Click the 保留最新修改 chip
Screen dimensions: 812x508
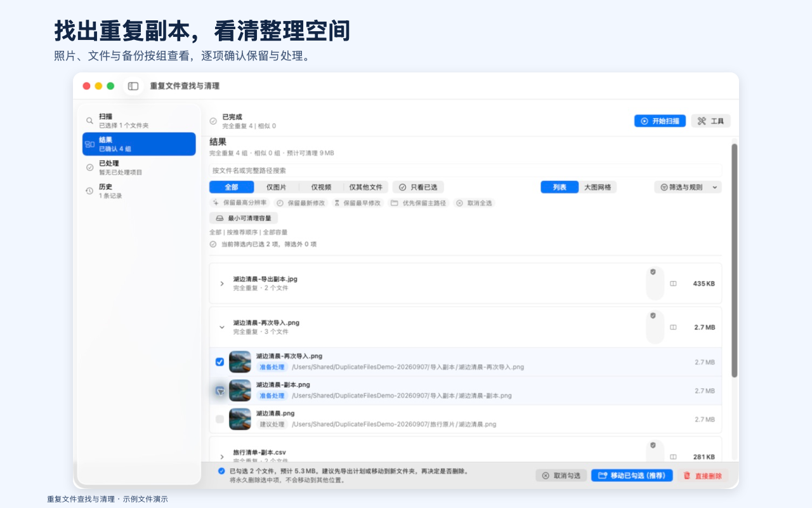pyautogui.click(x=301, y=203)
